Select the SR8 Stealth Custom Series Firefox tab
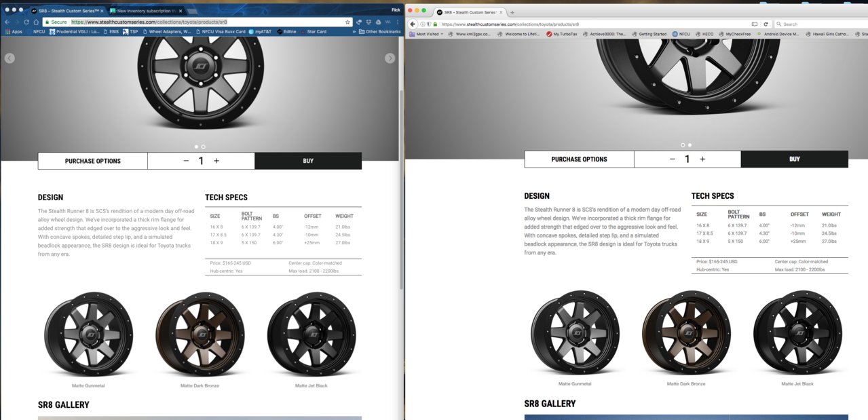The height and width of the screenshot is (420, 868). (470, 12)
